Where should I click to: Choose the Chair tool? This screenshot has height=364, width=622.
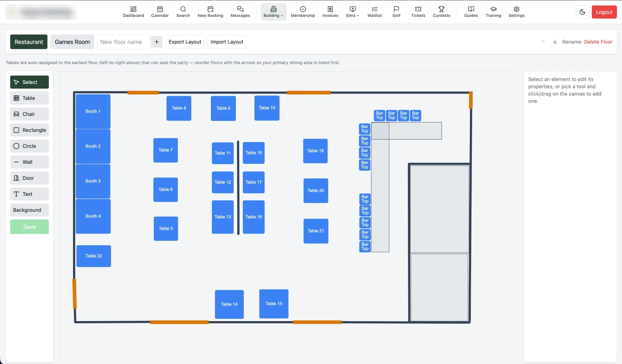click(30, 114)
